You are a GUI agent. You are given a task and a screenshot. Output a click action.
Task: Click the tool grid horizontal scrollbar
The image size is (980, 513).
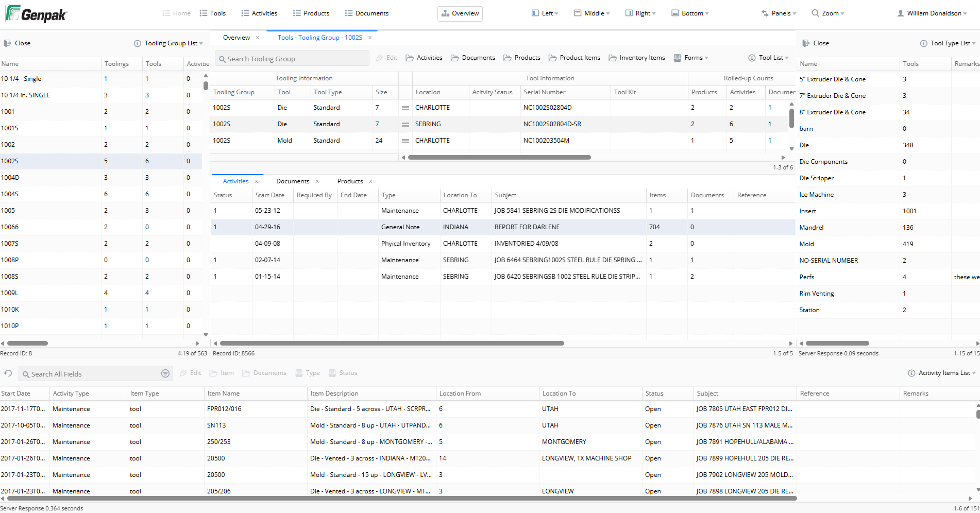point(499,158)
